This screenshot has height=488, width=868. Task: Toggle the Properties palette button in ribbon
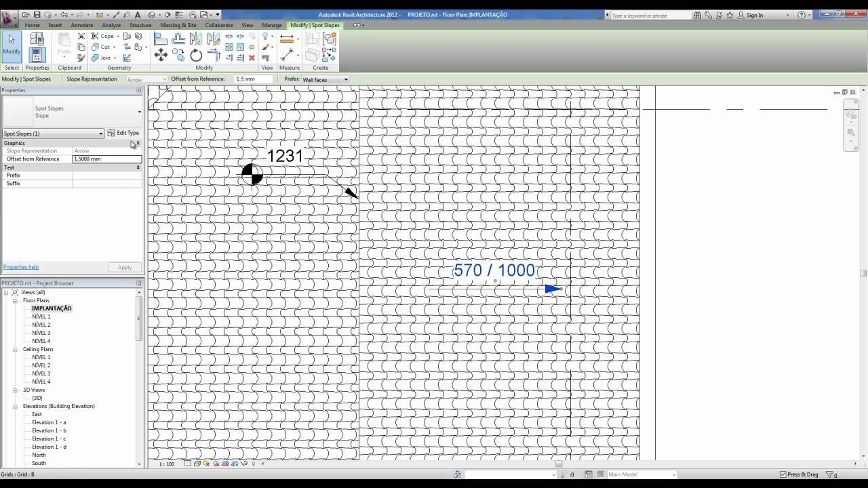[37, 56]
